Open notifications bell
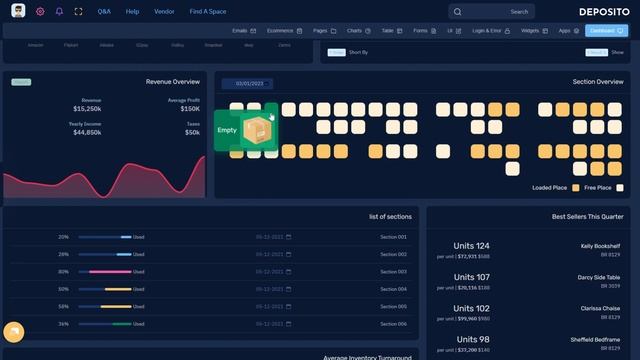This screenshot has width=640, height=360. pyautogui.click(x=59, y=11)
